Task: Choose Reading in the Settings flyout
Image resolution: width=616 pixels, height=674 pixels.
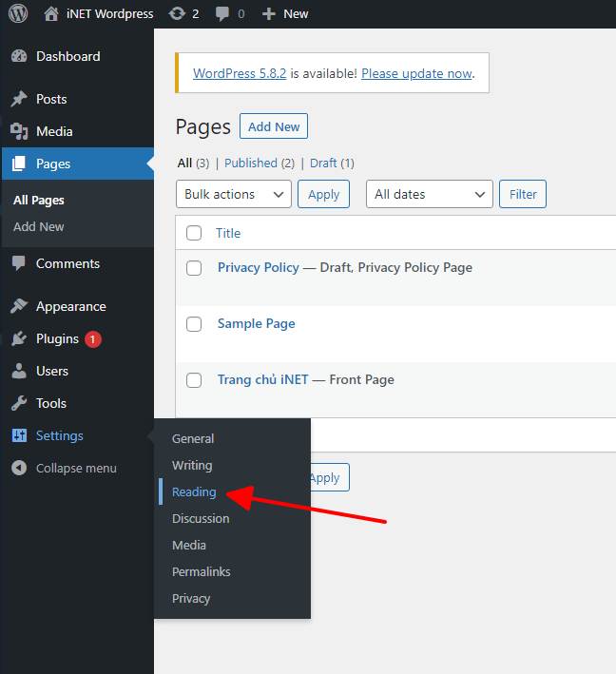Action: tap(194, 491)
